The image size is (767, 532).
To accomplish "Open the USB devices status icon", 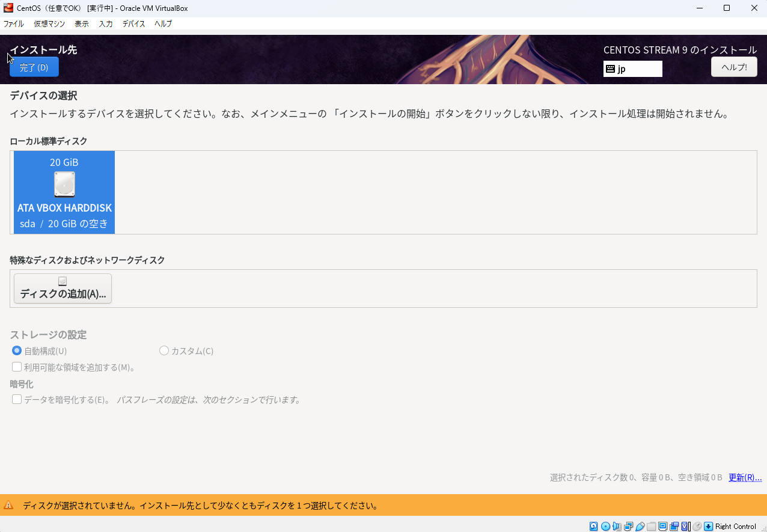I will tap(640, 526).
